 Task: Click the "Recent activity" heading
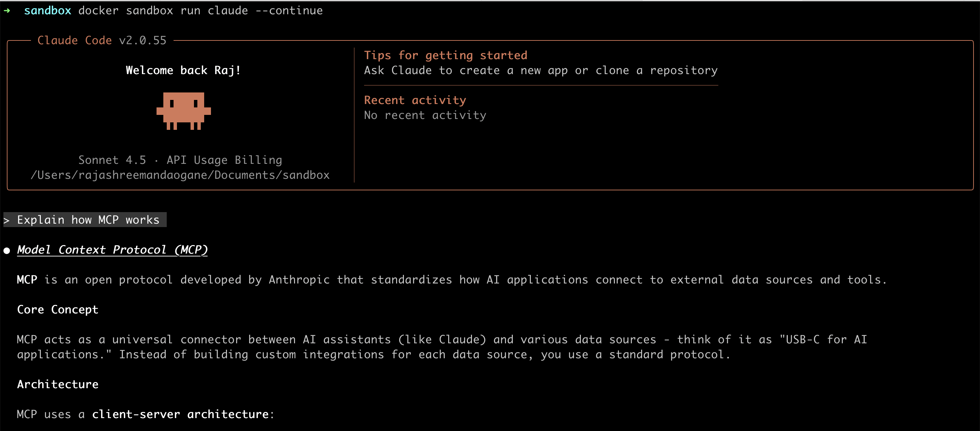coord(415,100)
